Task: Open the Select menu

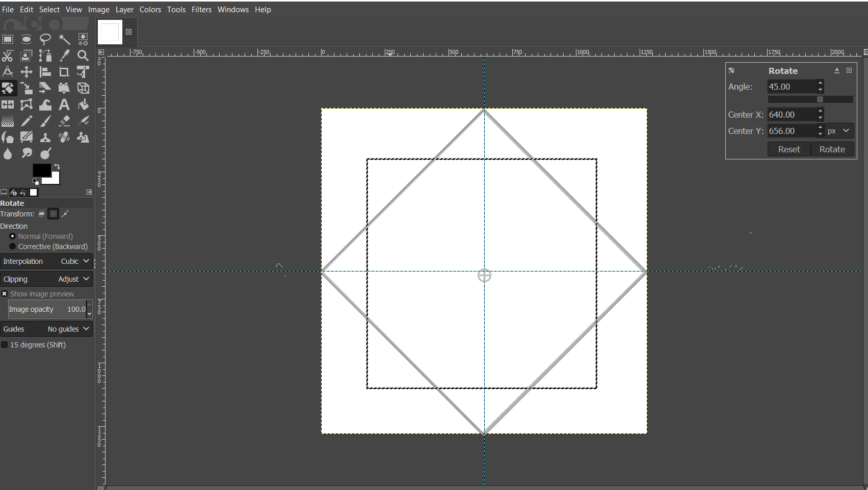Action: 49,10
